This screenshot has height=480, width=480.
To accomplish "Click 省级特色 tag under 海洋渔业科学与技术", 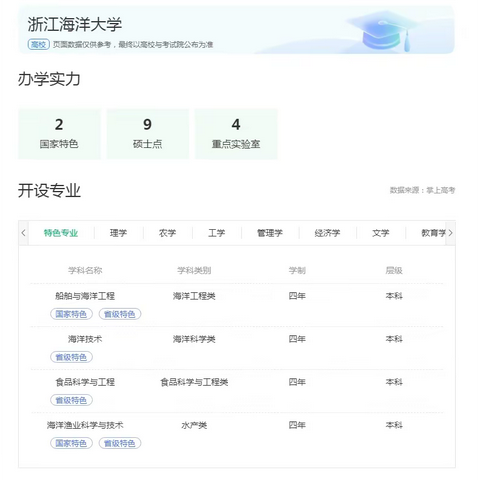I will [x=120, y=443].
